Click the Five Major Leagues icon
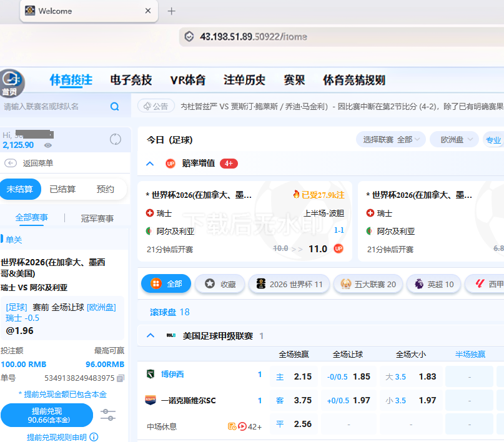Image resolution: width=504 pixels, height=442 pixels. click(x=346, y=284)
